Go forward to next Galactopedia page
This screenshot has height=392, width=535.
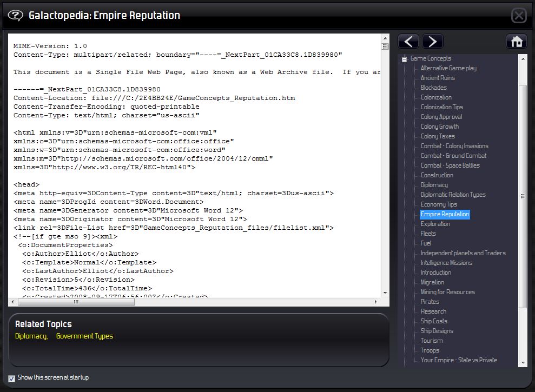433,42
